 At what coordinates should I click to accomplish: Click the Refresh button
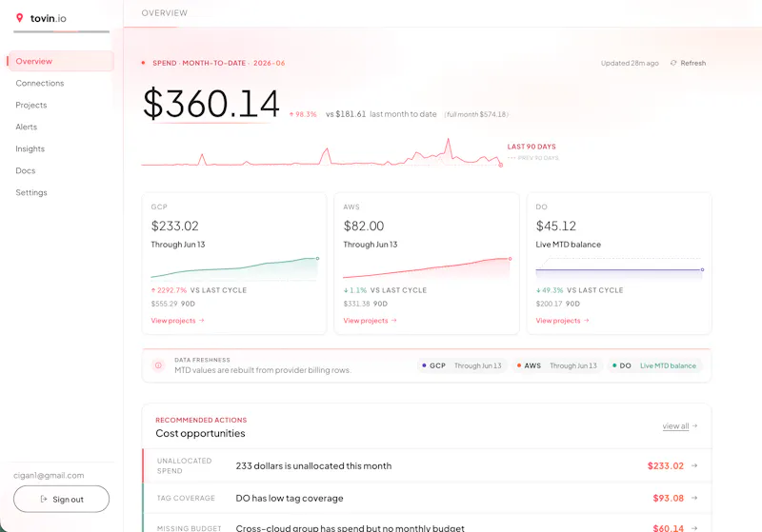[688, 63]
